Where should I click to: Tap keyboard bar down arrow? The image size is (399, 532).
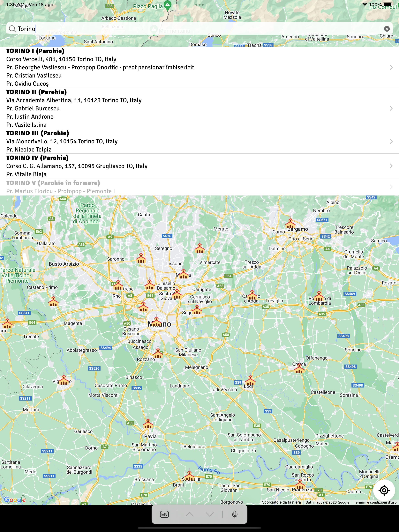210,514
